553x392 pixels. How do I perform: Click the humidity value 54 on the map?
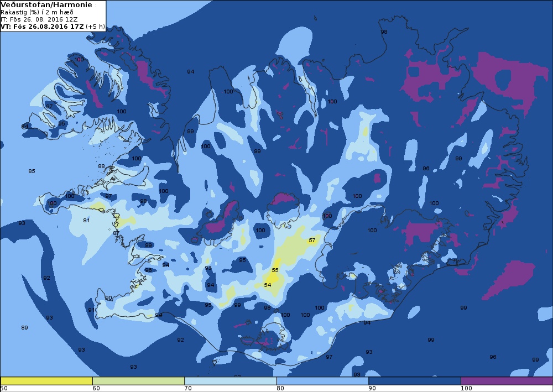coord(267,285)
